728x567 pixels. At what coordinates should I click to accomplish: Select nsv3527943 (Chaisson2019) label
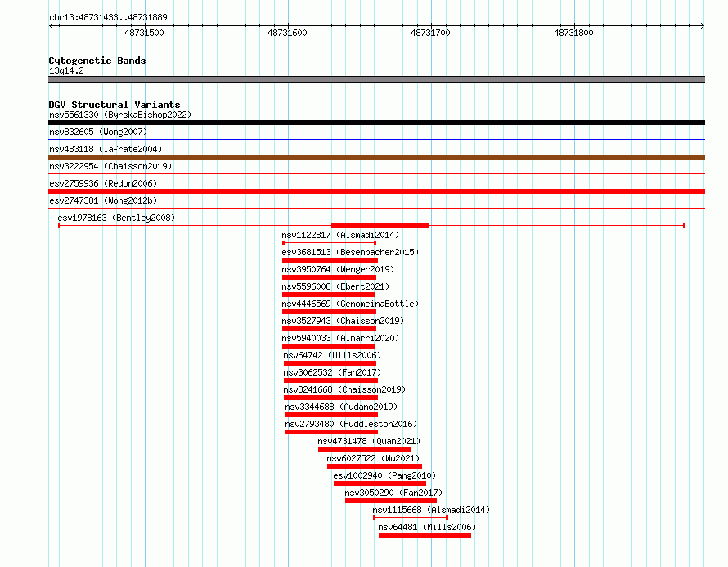point(343,321)
